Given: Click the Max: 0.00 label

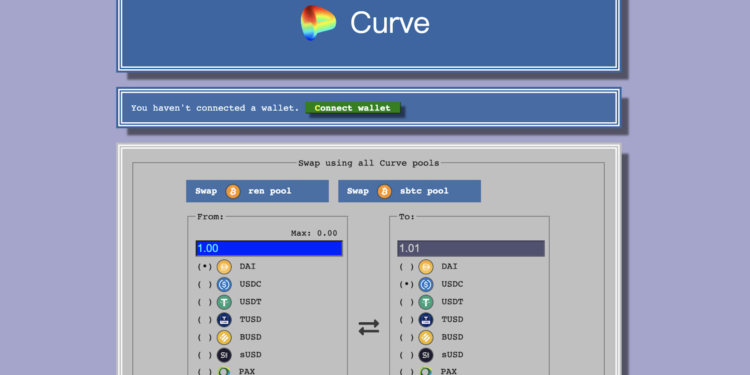Looking at the screenshot, I should pos(314,233).
